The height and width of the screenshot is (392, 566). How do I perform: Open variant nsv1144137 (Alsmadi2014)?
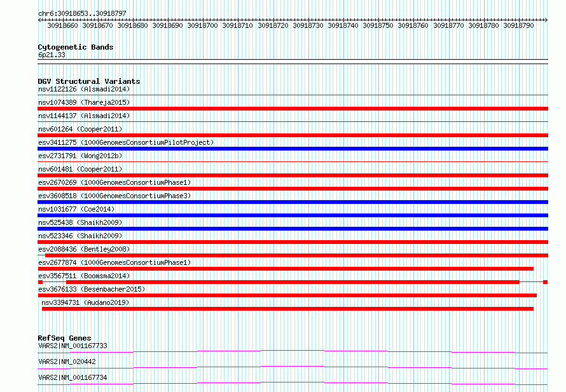pyautogui.click(x=84, y=116)
